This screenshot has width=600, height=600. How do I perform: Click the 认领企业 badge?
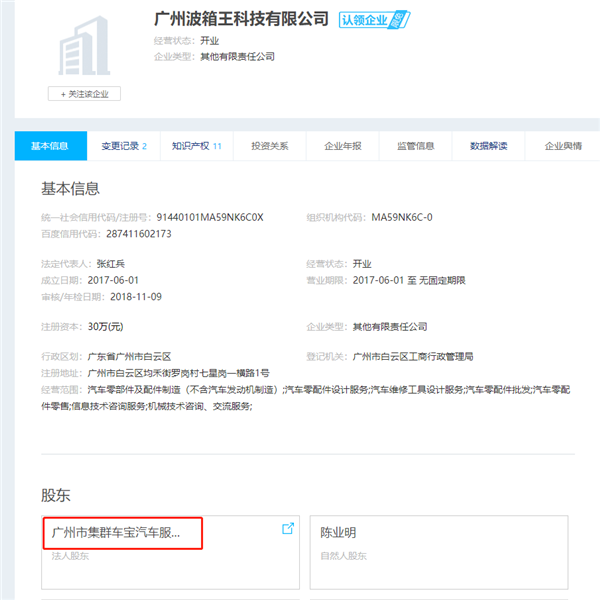[374, 20]
